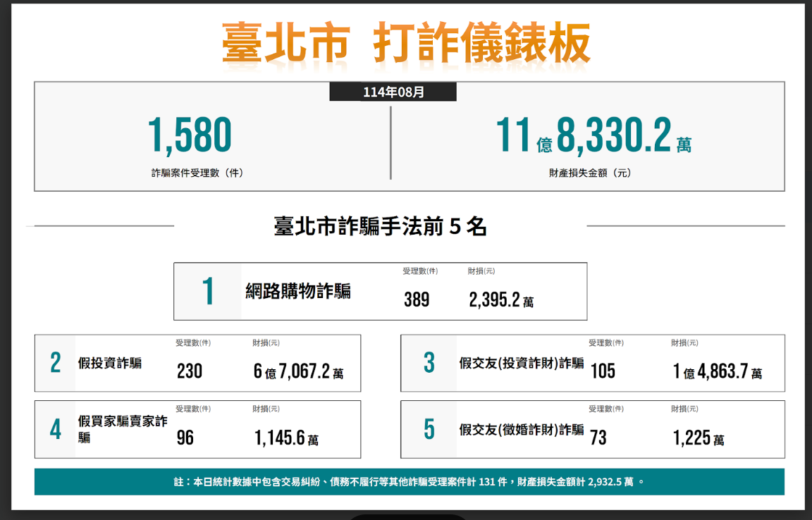Click the 財產損失金額（元） caption

point(590,173)
